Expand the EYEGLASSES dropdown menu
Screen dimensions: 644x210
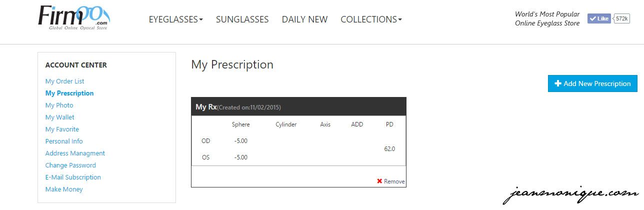coord(176,19)
